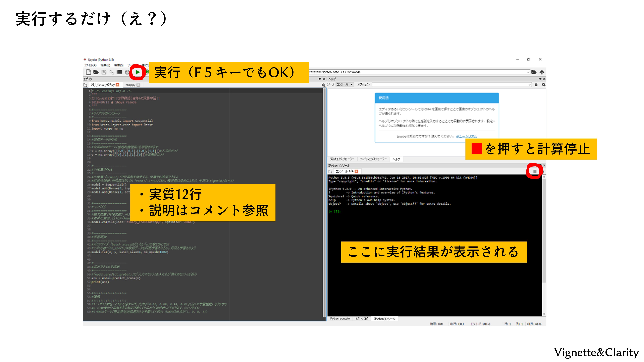
Task: Open the tutorial link in help panel
Action: (x=467, y=136)
